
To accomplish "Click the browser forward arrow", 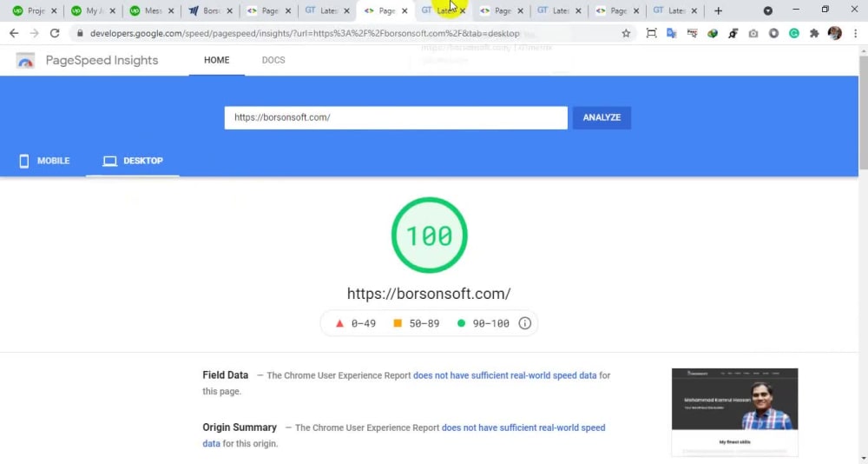I will click(x=35, y=33).
